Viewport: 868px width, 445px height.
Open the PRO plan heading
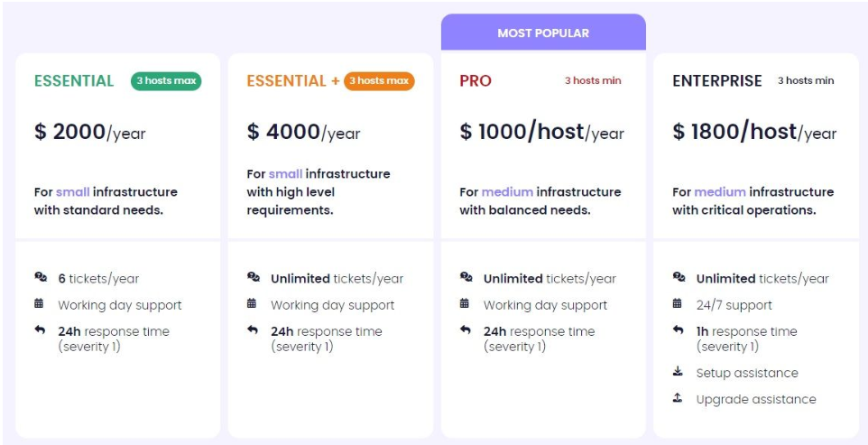(x=476, y=81)
